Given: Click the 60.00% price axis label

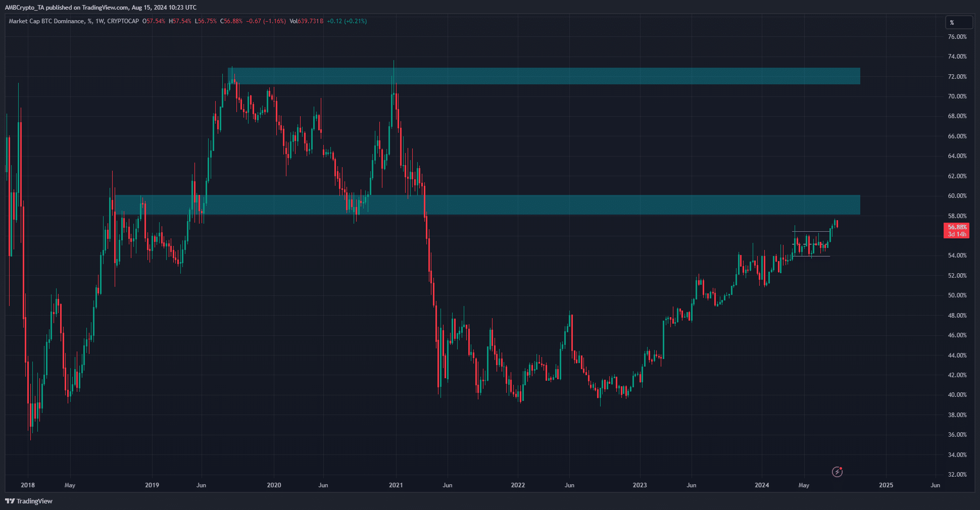Looking at the screenshot, I should click(x=957, y=196).
